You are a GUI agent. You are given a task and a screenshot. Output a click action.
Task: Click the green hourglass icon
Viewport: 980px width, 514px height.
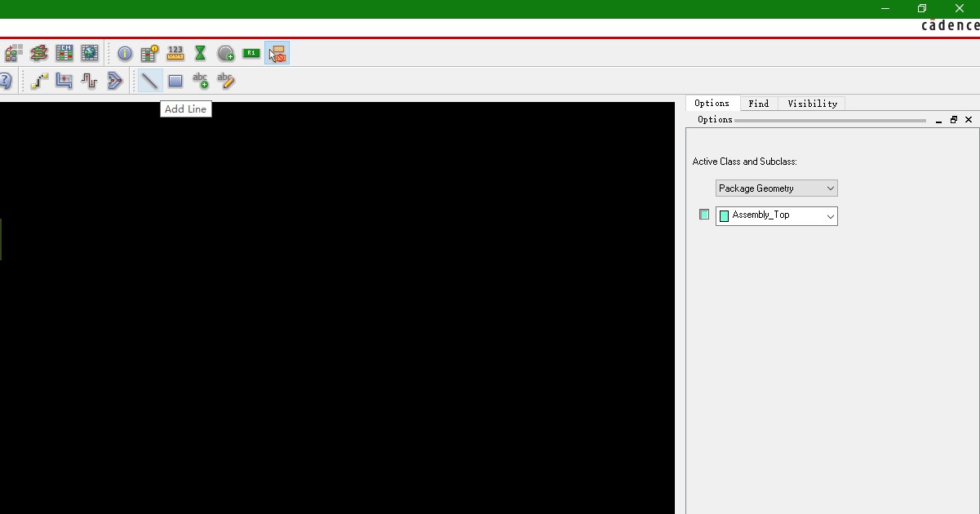point(201,54)
